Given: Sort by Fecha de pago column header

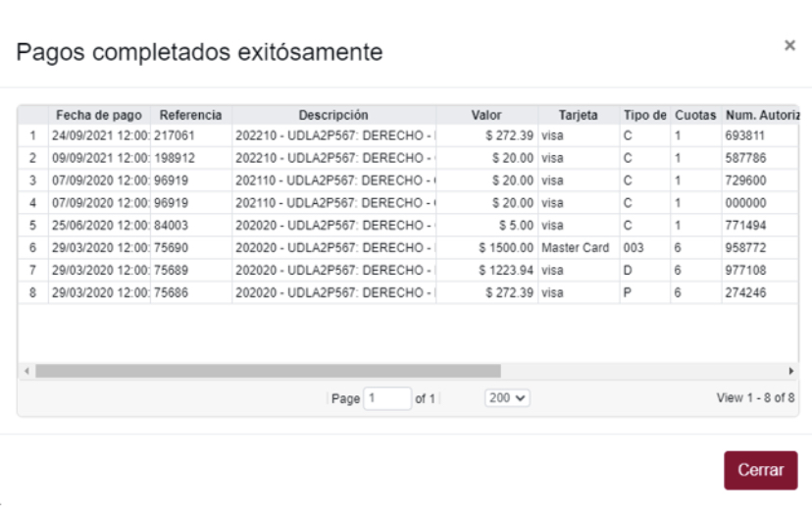Looking at the screenshot, I should (99, 115).
